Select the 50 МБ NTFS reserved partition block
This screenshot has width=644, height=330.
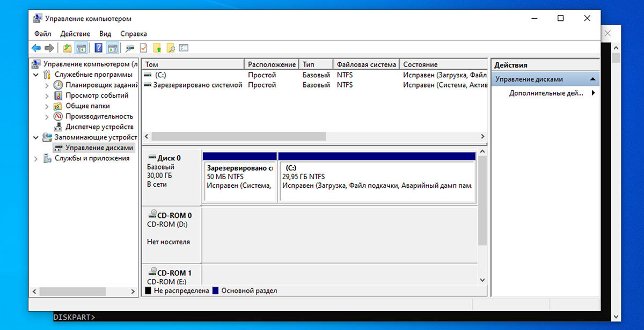pyautogui.click(x=240, y=177)
